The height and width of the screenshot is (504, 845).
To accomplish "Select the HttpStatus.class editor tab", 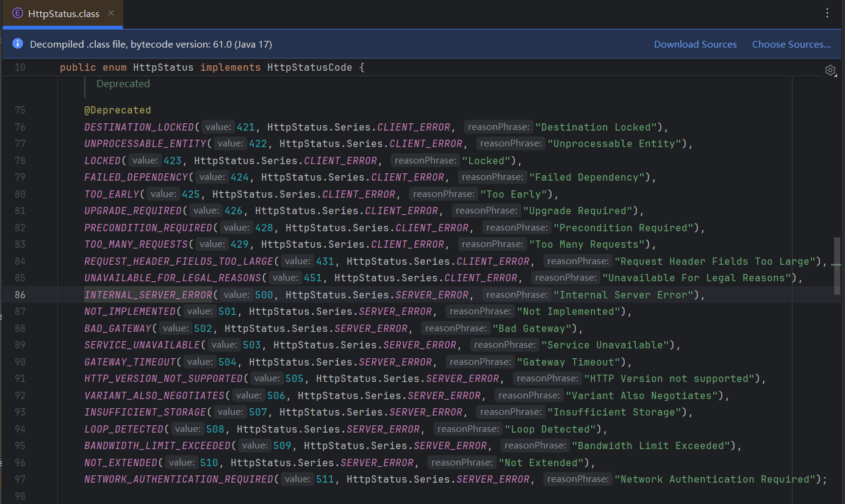I will (63, 13).
